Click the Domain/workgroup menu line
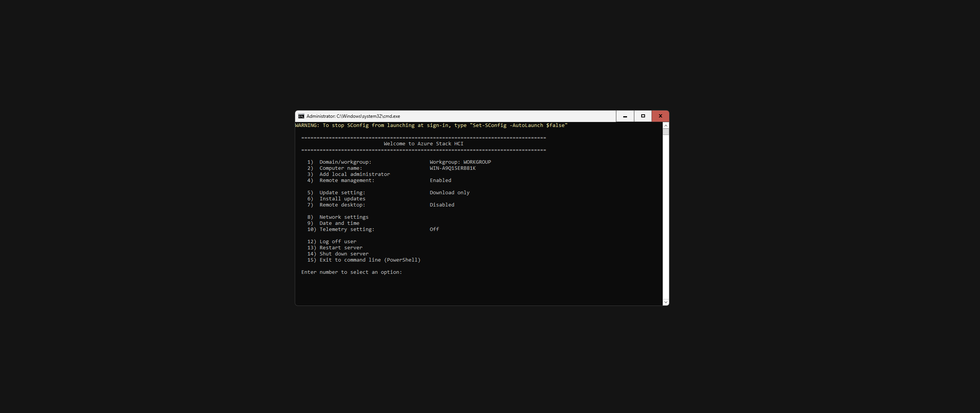The height and width of the screenshot is (413, 980). click(x=345, y=162)
